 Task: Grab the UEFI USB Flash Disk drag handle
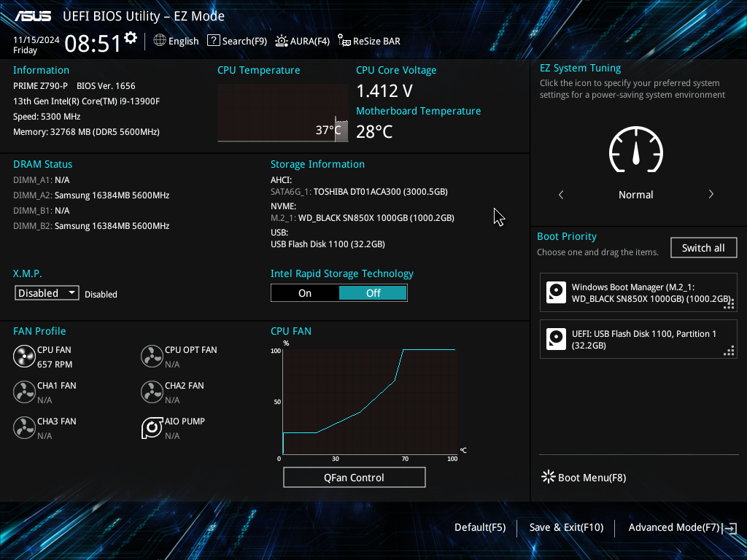pos(729,351)
